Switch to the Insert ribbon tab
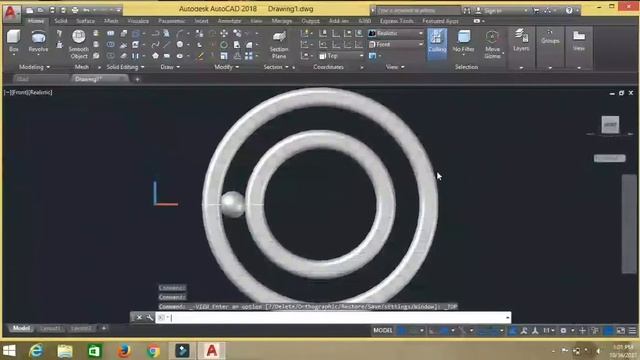This screenshot has height=360, width=640. (x=201, y=21)
